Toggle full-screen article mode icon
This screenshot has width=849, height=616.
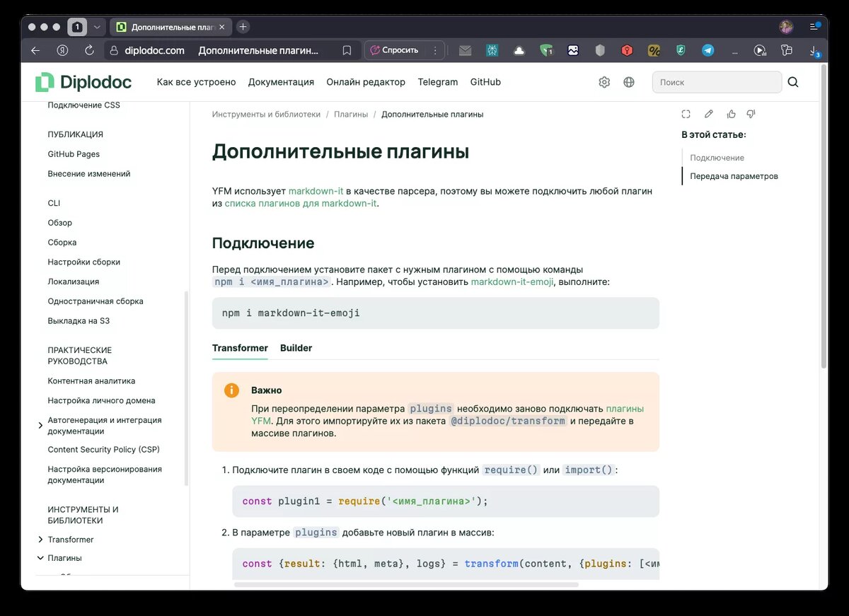[x=686, y=114]
